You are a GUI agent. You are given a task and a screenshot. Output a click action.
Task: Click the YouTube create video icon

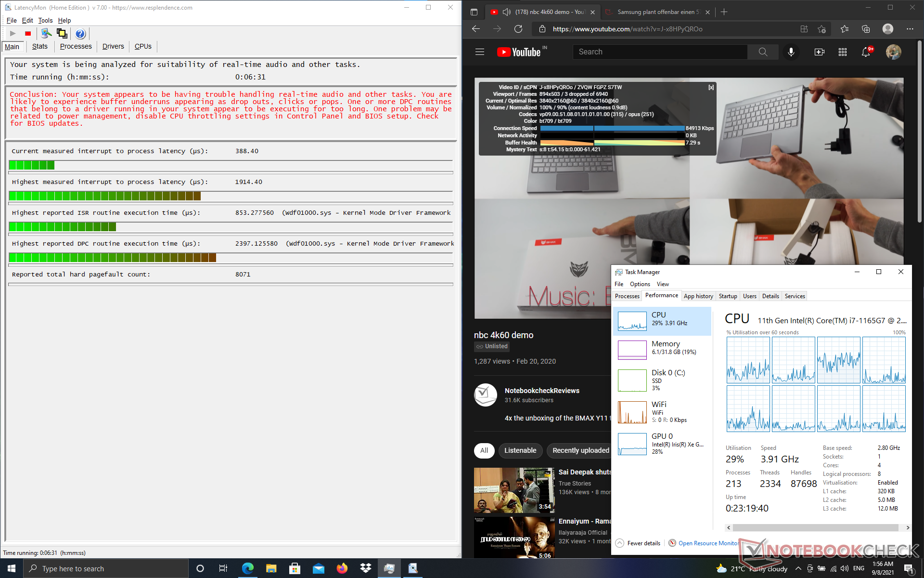(x=819, y=52)
